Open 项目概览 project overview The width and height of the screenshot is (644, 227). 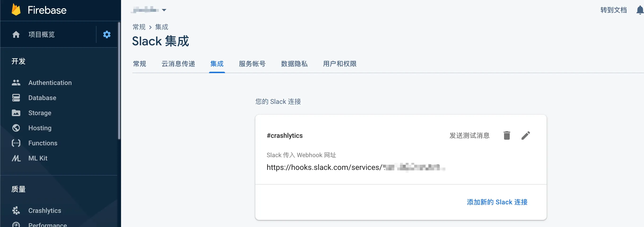pyautogui.click(x=42, y=34)
